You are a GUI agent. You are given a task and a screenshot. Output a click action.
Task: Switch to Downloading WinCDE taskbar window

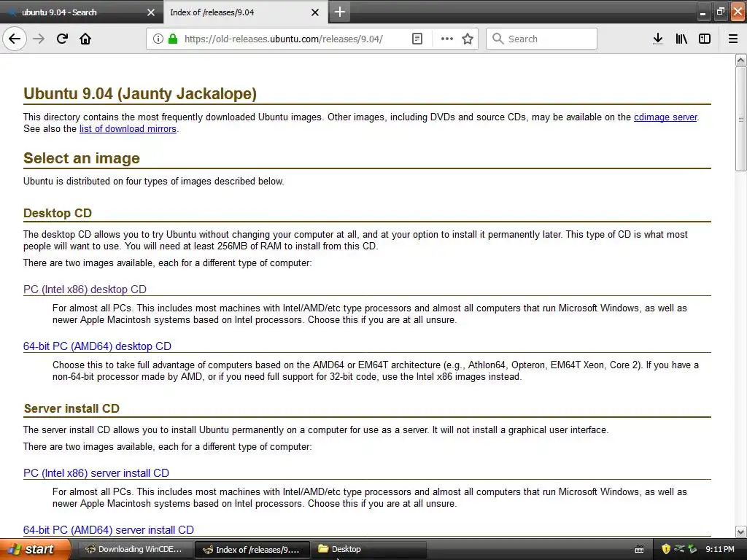[x=135, y=549]
